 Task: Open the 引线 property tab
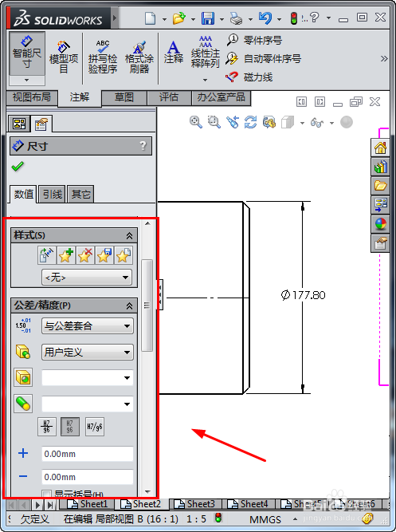[x=53, y=195]
